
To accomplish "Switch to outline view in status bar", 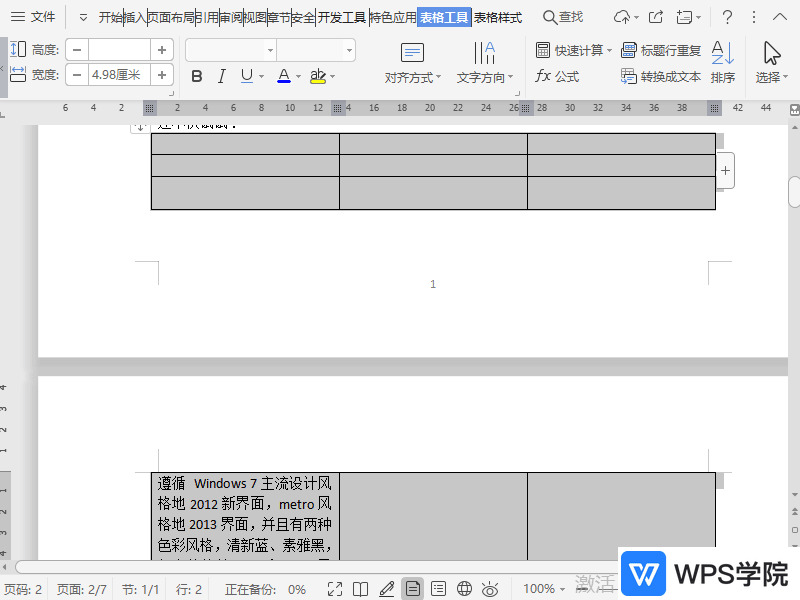I will (x=438, y=588).
